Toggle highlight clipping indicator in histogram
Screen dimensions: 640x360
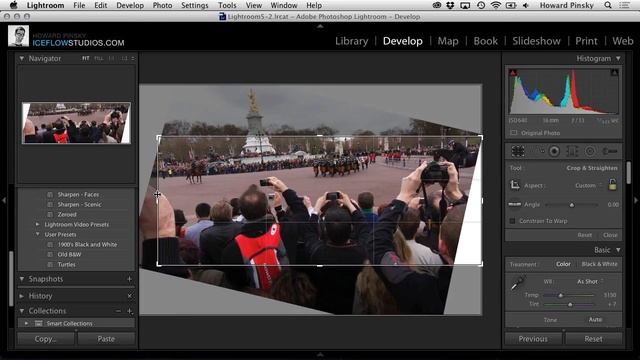(x=614, y=73)
